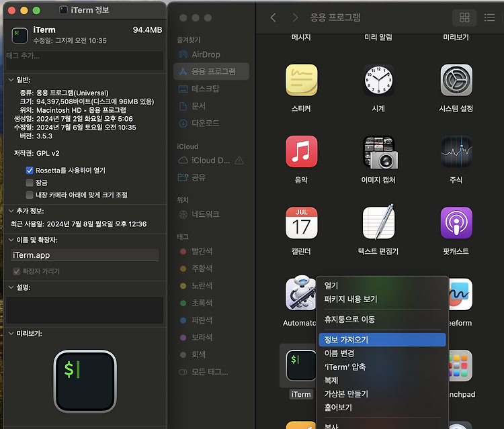
Task: Open the 스티커 (Stickies) app icon
Action: 301,80
